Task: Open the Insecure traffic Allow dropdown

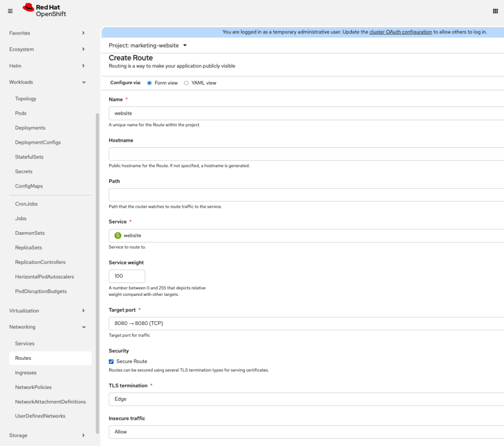Action: 305,432
